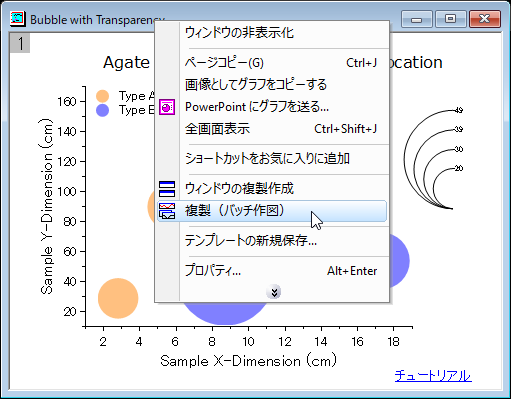Close the Bubble with Transparency window
This screenshot has width=511, height=399.
tap(485, 19)
